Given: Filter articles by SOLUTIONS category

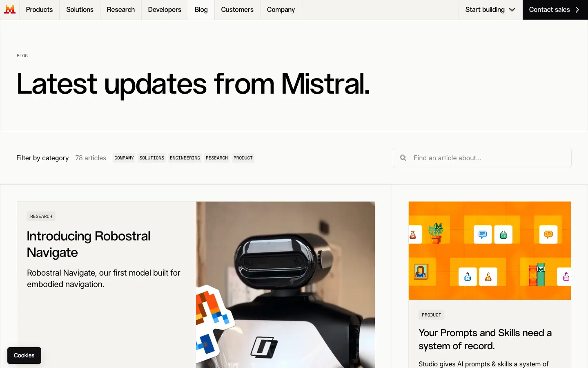Looking at the screenshot, I should click(x=151, y=158).
